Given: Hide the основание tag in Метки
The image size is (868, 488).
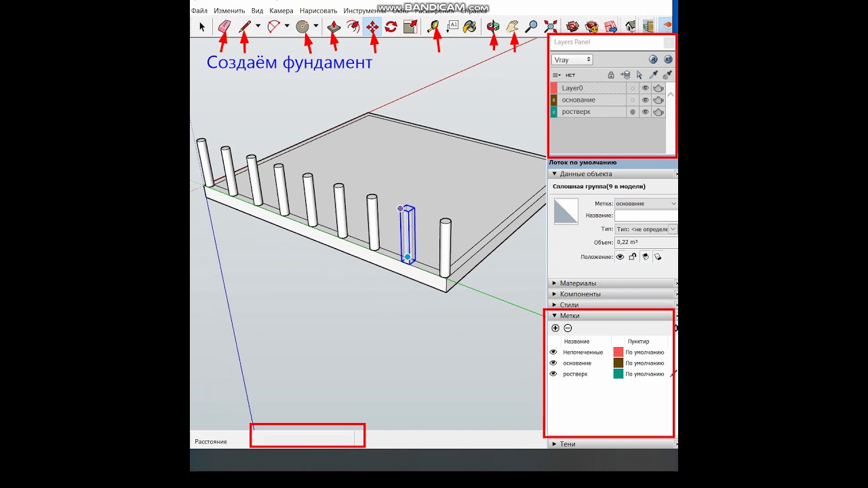Looking at the screenshot, I should 553,363.
